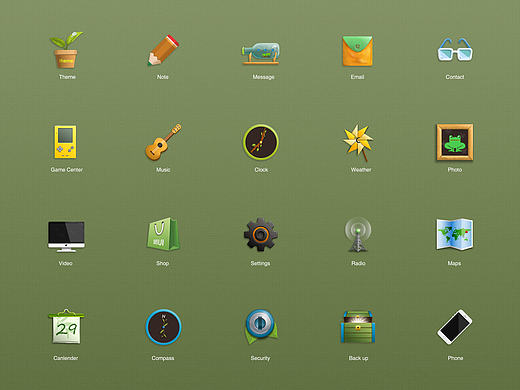Viewport: 520px width, 390px height.
Task: Click the "Game Center" text label
Action: (x=66, y=170)
